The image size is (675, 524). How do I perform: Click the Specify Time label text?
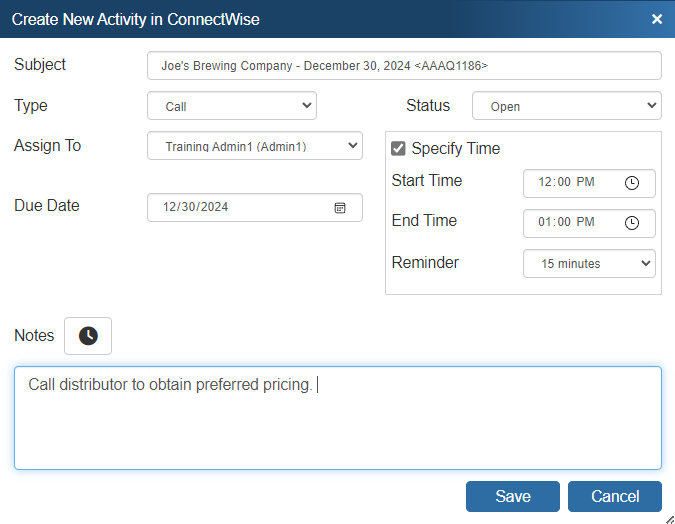[456, 148]
